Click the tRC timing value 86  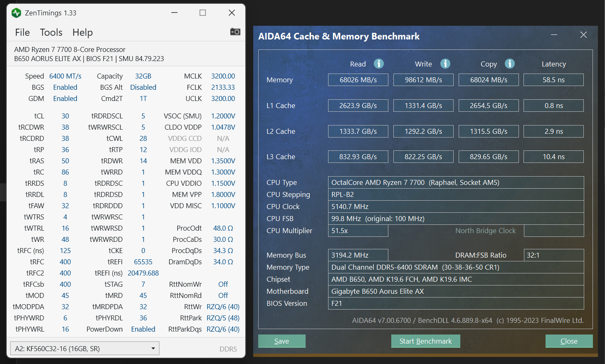pos(65,172)
